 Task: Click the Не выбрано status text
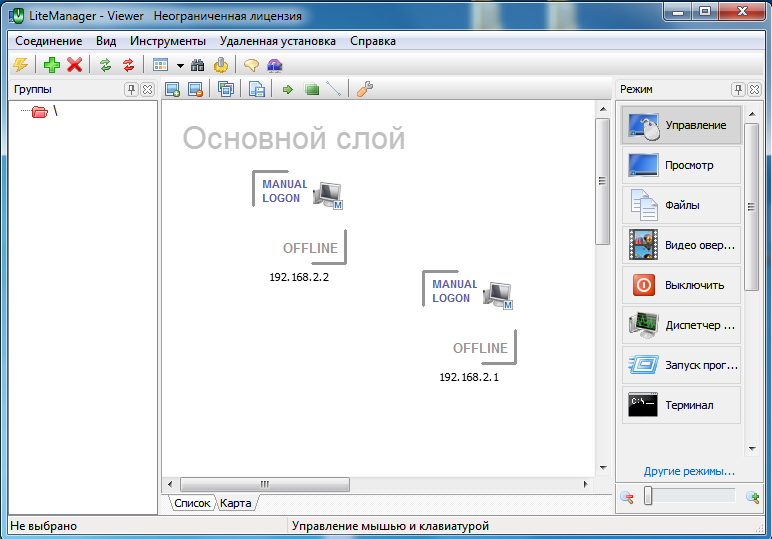43,526
